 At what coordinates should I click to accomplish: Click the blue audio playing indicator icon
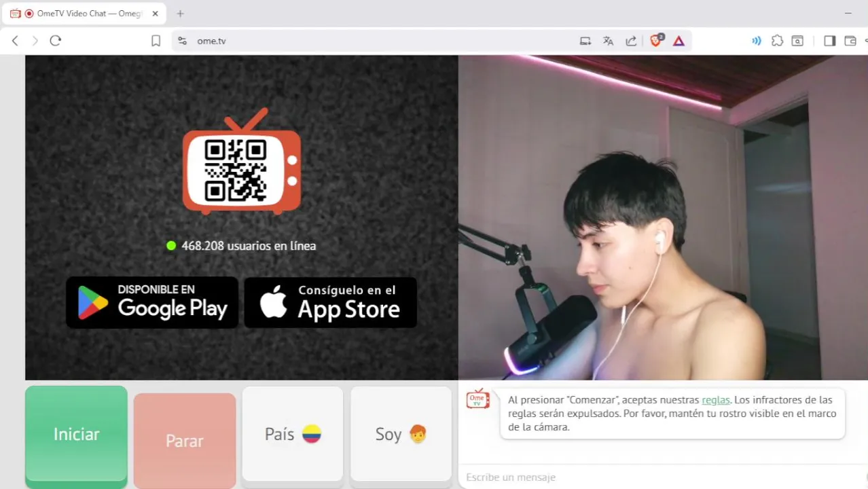[x=756, y=41]
